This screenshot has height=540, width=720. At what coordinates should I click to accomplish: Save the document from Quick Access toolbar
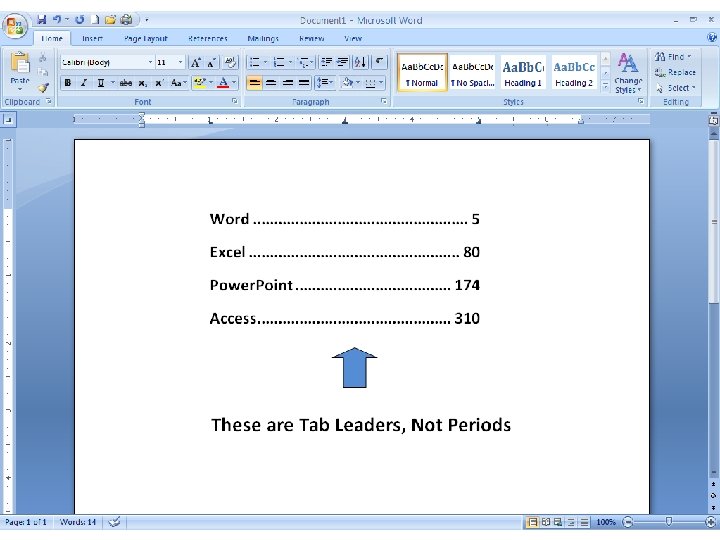(42, 20)
